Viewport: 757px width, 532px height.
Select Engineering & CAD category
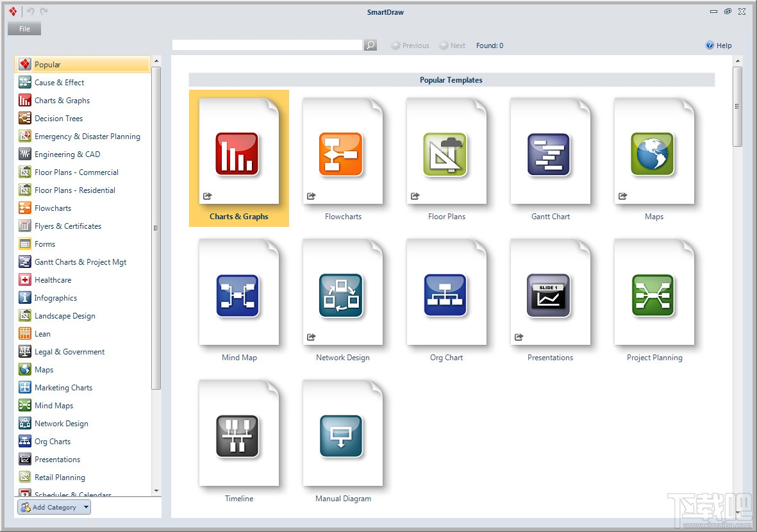click(83, 154)
